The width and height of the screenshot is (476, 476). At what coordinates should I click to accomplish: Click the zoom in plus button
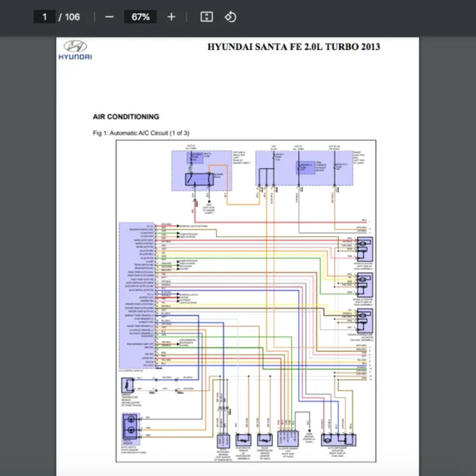point(171,17)
